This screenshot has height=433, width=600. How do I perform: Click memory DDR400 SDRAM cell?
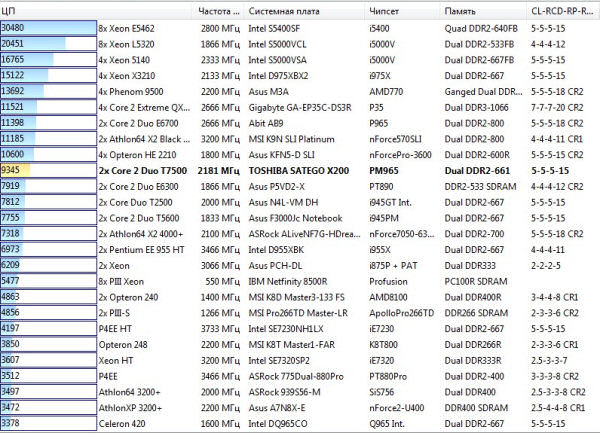click(x=476, y=408)
